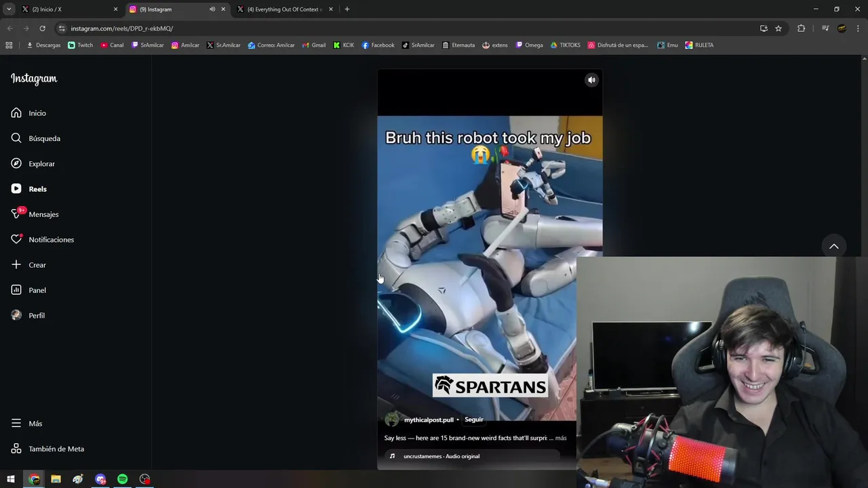Open the apps grid in bookmarks bar
868x488 pixels.
pyautogui.click(x=9, y=45)
